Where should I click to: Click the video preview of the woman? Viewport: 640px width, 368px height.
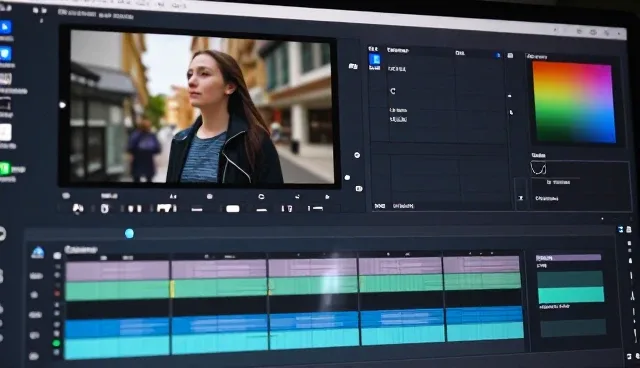pyautogui.click(x=202, y=108)
